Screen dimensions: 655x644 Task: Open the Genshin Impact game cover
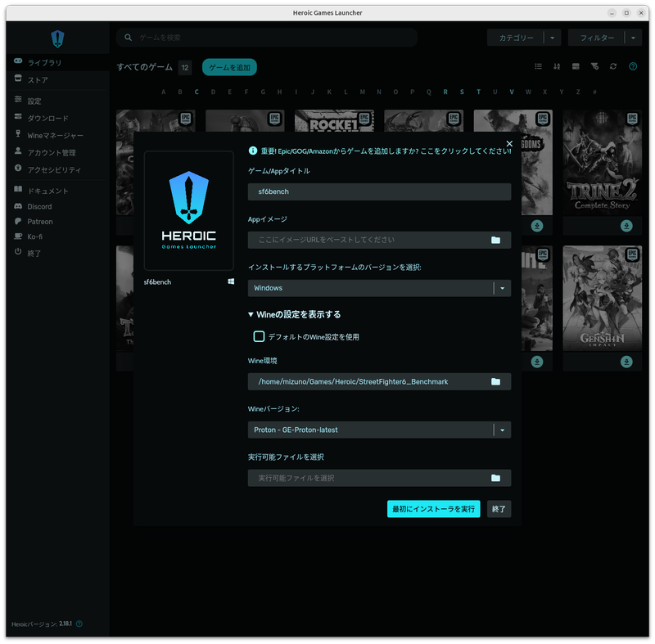[x=602, y=298]
